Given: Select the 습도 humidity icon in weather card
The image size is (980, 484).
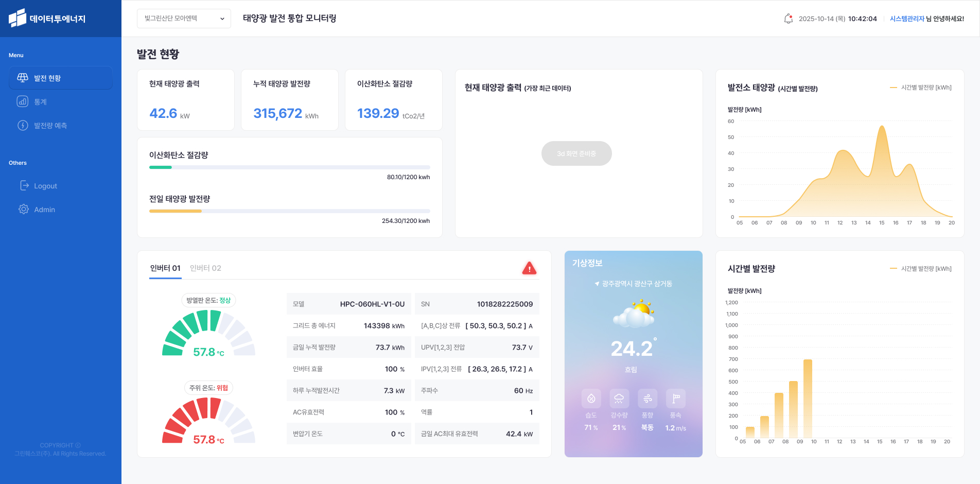Looking at the screenshot, I should point(591,399).
